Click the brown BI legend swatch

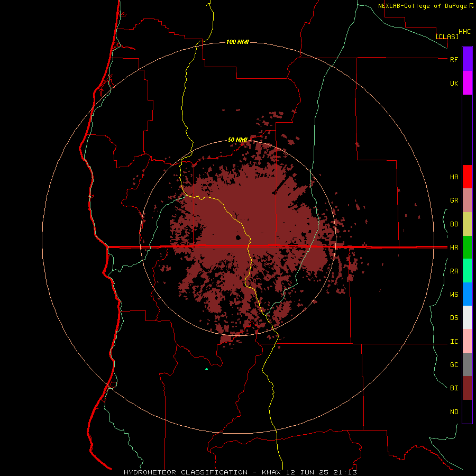[x=467, y=388]
